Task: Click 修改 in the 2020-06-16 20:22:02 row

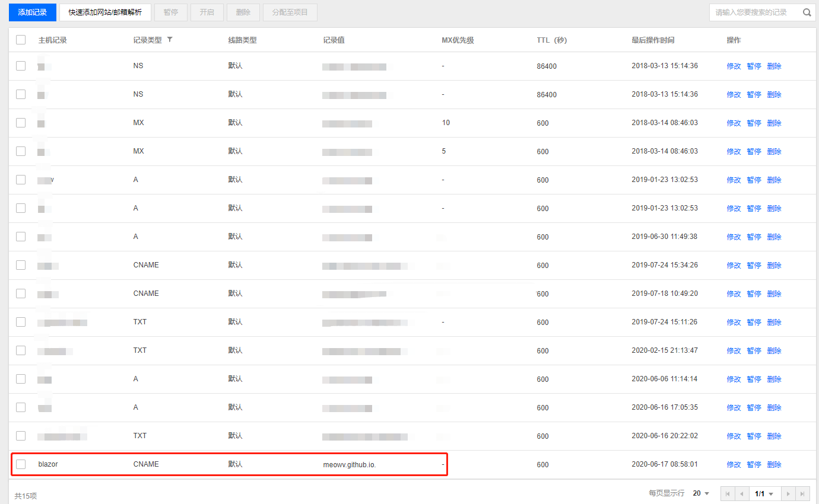Action: coord(734,436)
